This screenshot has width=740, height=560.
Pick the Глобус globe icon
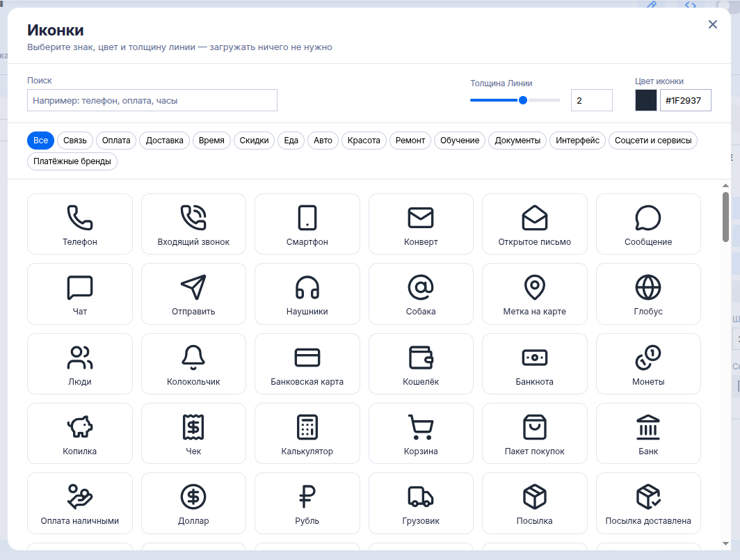click(x=648, y=294)
